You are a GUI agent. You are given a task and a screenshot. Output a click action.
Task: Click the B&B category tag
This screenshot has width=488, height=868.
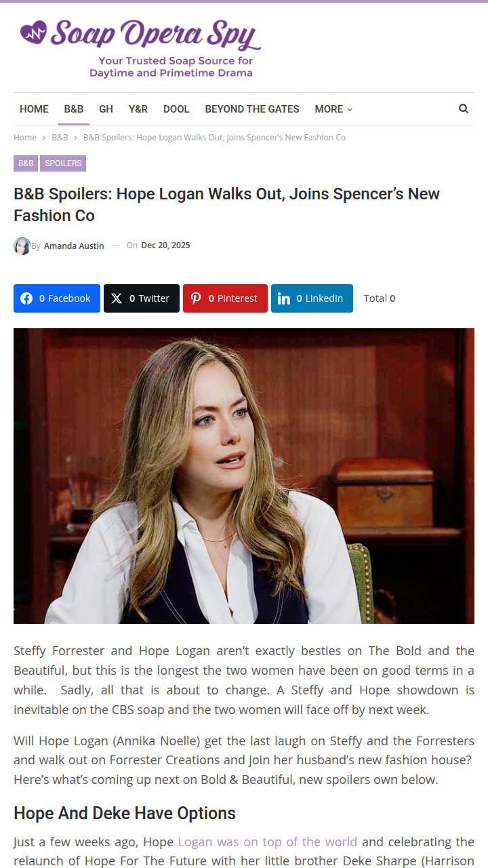coord(26,163)
